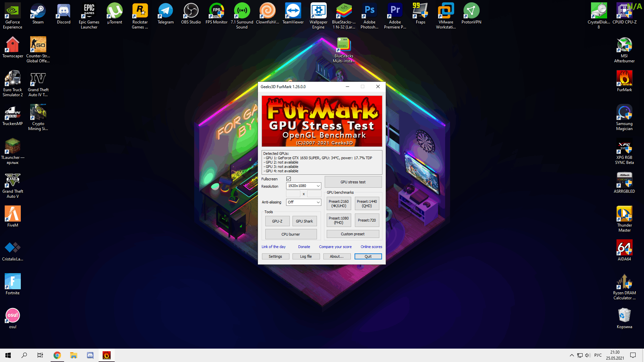Select Preset:720 benchmark option
The image size is (644, 362).
click(x=367, y=220)
